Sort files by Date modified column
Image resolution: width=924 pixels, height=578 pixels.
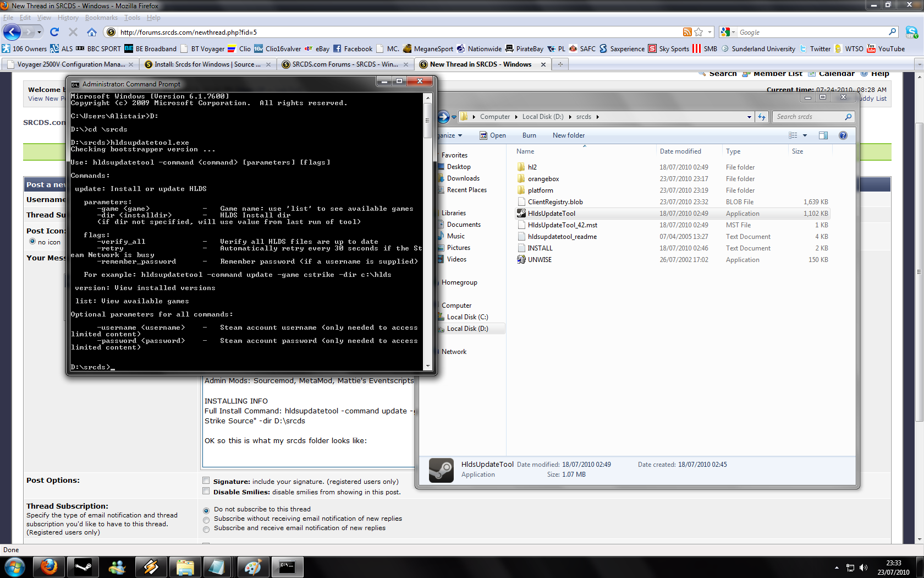click(x=680, y=151)
